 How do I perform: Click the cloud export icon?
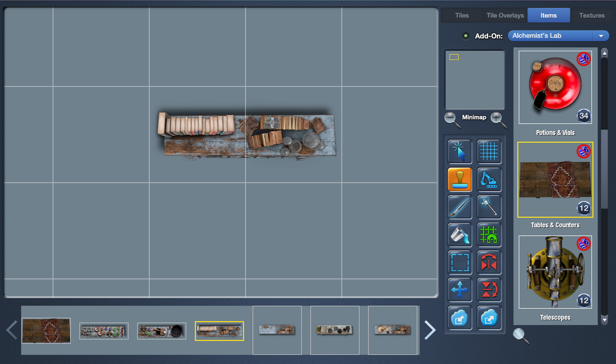coord(489,317)
